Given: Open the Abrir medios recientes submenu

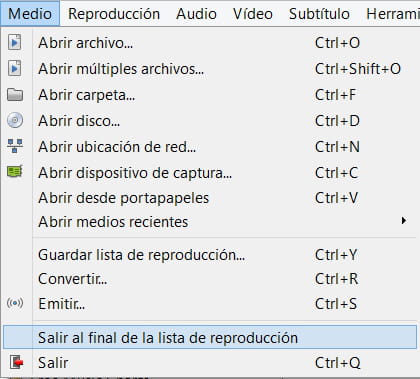Looking at the screenshot, I should coord(210,222).
